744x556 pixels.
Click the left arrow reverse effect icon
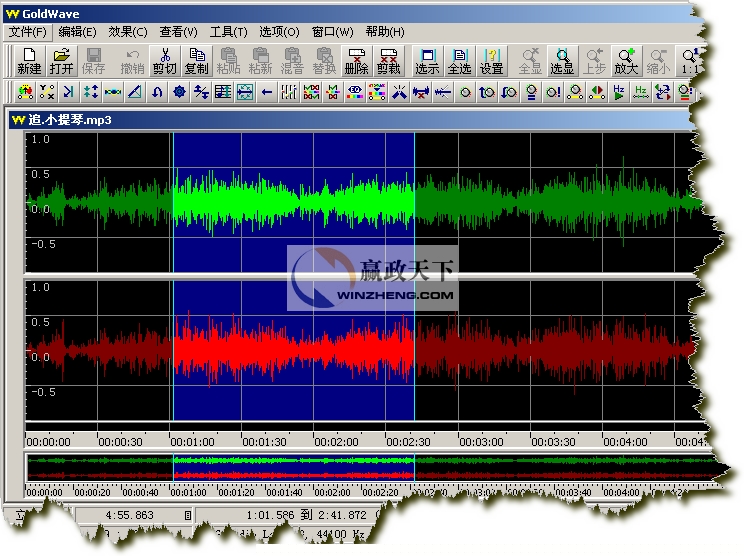point(266,93)
